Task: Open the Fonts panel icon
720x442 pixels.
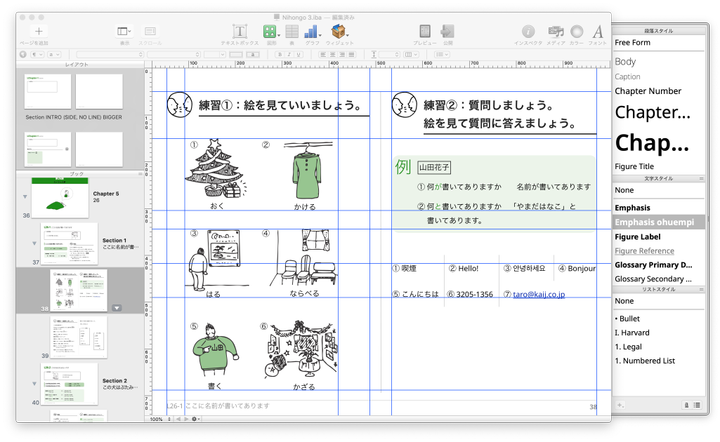Action: point(598,32)
